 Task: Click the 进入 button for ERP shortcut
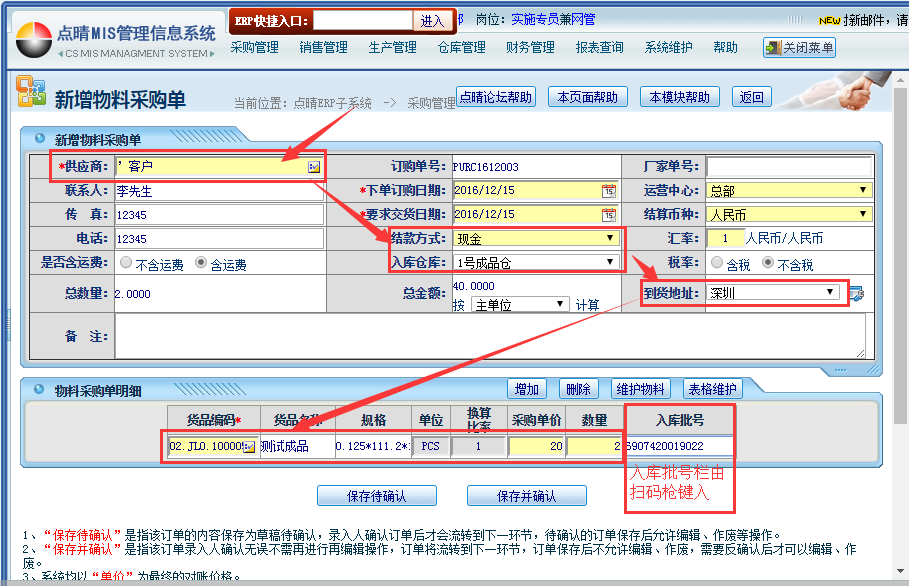pyautogui.click(x=431, y=21)
